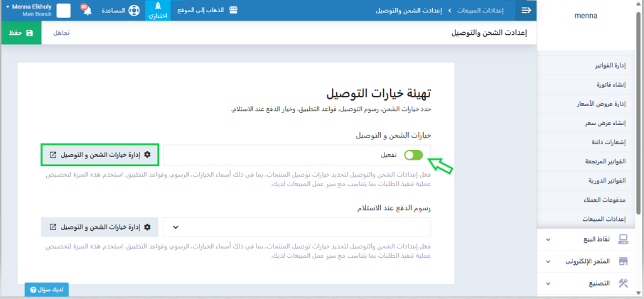Click the المساعدة help lifebuoy icon
Image resolution: width=644 pixels, height=299 pixels.
pos(134,11)
